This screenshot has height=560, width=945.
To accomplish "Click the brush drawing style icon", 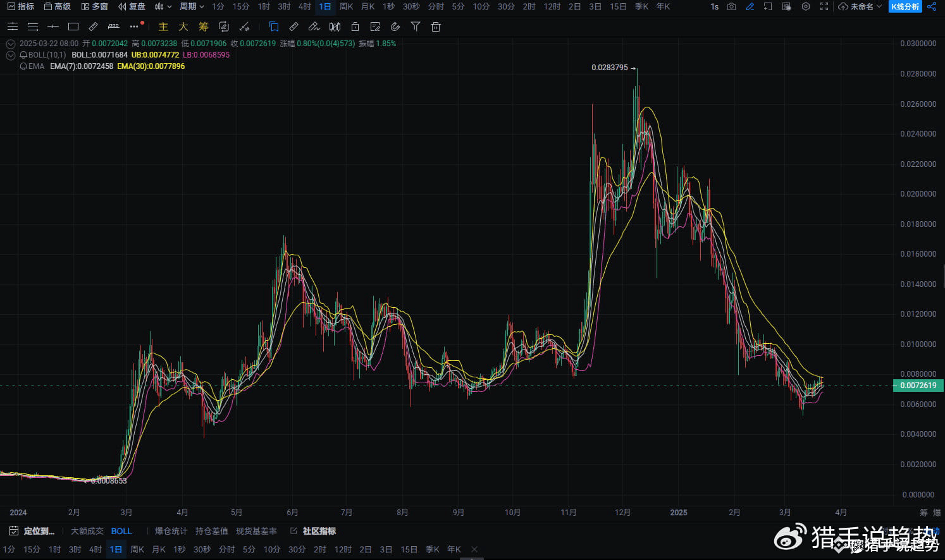I will click(314, 27).
